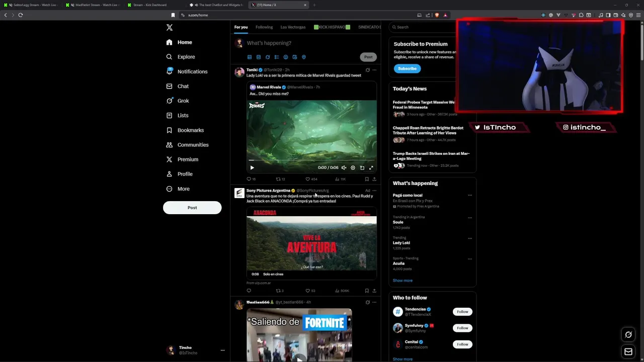
Task: Open Profile in the sidebar
Action: pos(179,174)
